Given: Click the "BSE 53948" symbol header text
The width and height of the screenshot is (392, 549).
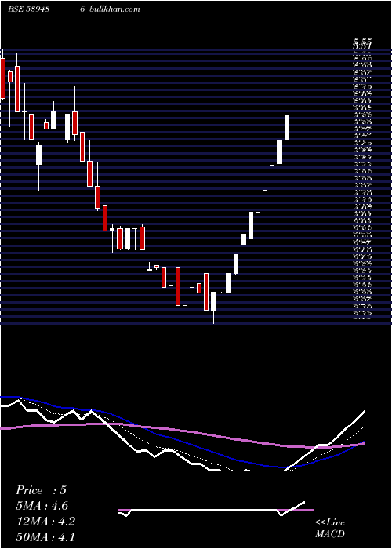Looking at the screenshot, I should pyautogui.click(x=28, y=9).
